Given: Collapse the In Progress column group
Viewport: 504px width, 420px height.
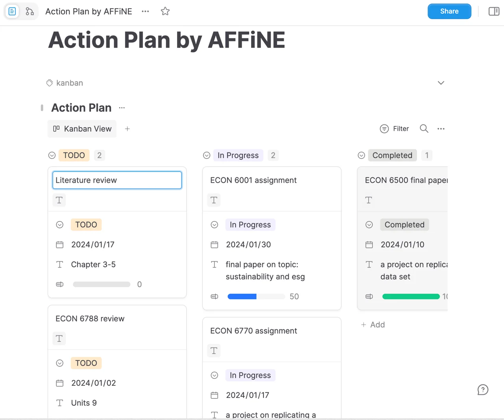Looking at the screenshot, I should pos(207,156).
